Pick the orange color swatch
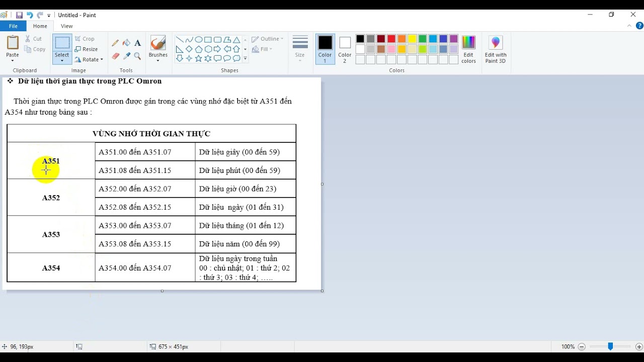 [x=401, y=39]
